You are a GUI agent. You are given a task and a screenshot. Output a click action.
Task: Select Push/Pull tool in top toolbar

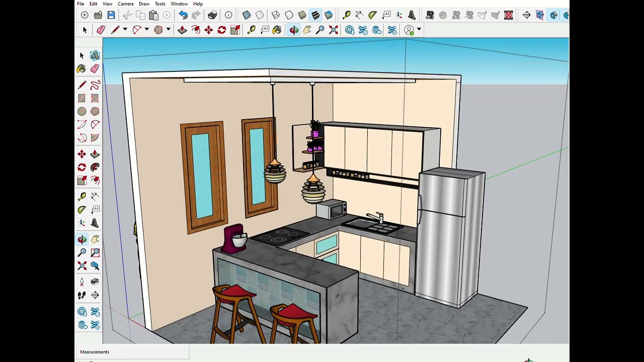tap(182, 30)
